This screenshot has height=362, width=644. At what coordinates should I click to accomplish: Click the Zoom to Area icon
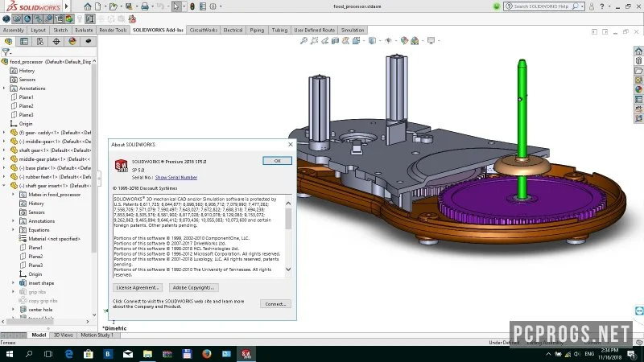click(x=314, y=41)
